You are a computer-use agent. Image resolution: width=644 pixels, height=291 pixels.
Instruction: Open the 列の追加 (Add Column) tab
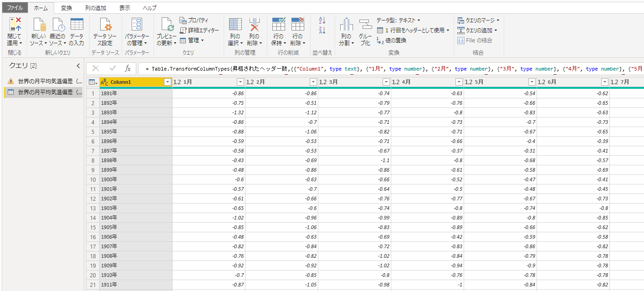96,8
